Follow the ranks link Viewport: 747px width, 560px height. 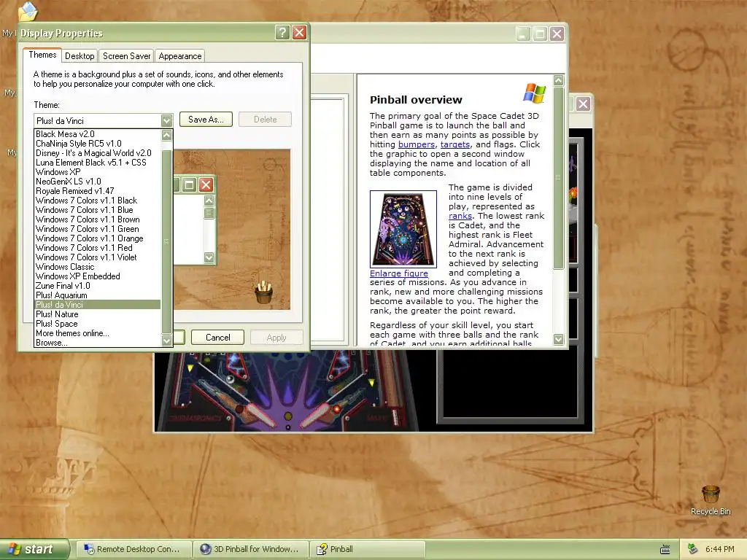[460, 216]
